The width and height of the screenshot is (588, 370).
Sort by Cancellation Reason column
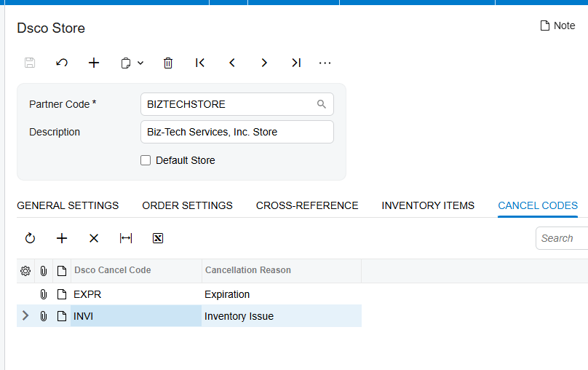pos(282,270)
